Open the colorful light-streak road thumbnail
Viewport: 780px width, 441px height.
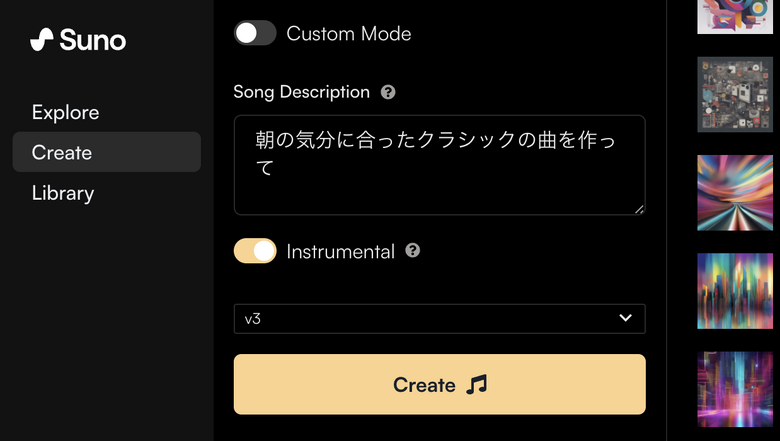(x=735, y=193)
